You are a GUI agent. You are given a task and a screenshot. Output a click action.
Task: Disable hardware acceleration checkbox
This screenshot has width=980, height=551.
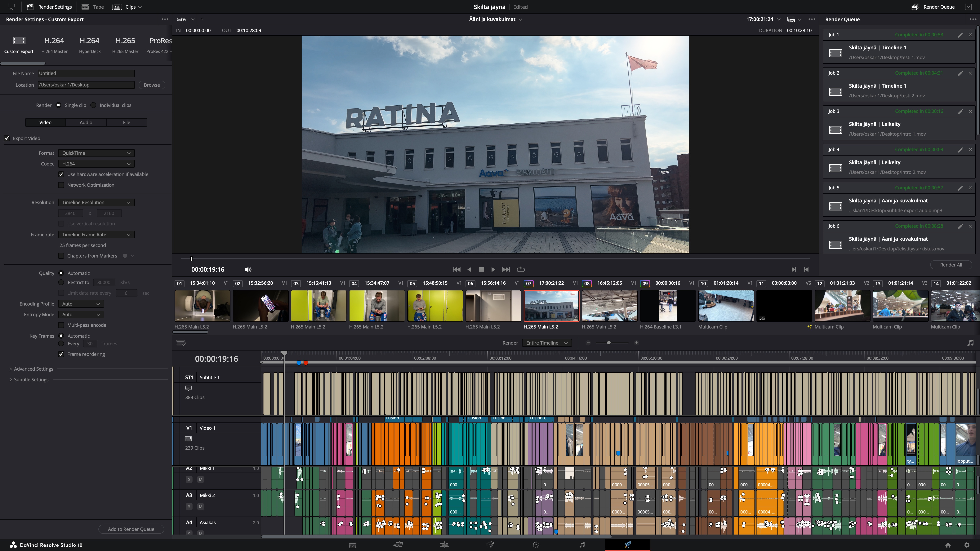(x=61, y=174)
